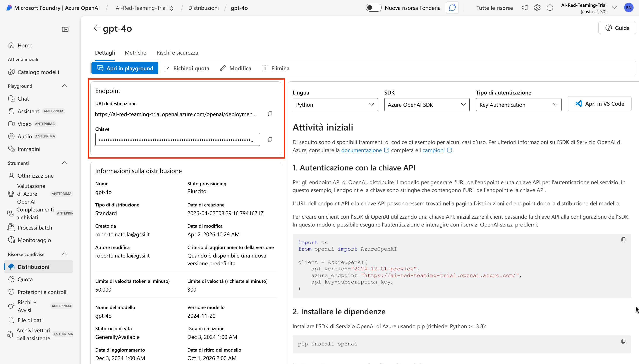The height and width of the screenshot is (364, 639).
Task: Open Tutte le risorse
Action: [495, 8]
